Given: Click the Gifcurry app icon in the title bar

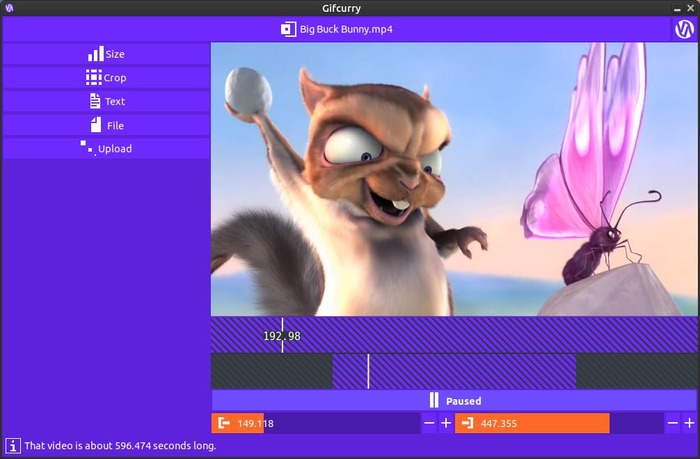Looking at the screenshot, I should point(9,8).
